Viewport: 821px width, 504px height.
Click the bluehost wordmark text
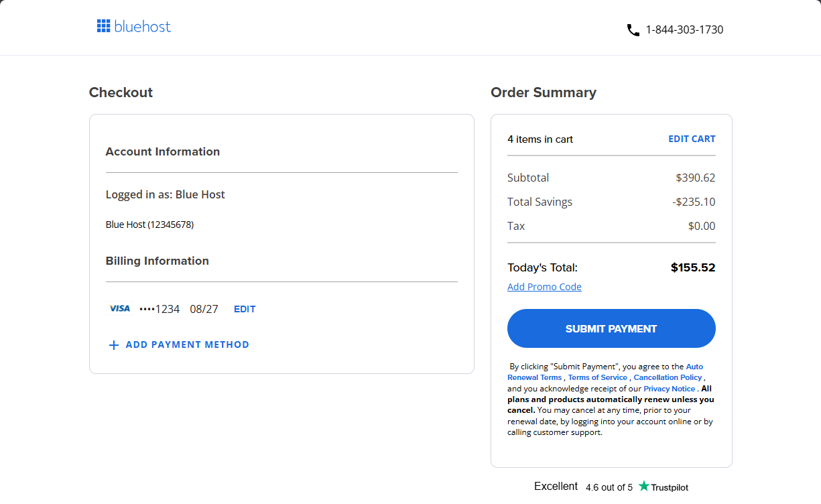(142, 26)
